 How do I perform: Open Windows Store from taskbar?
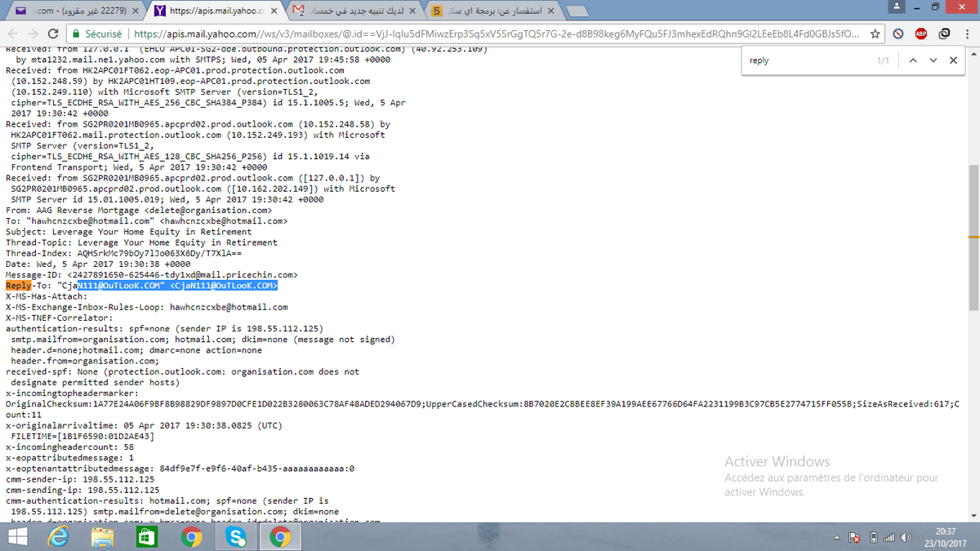pos(147,537)
